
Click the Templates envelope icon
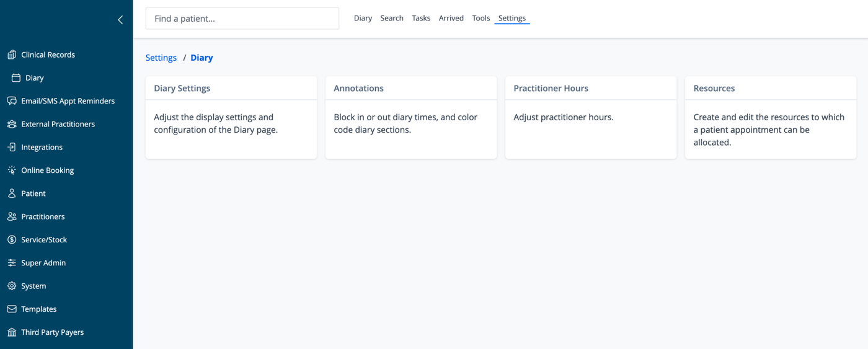point(12,309)
